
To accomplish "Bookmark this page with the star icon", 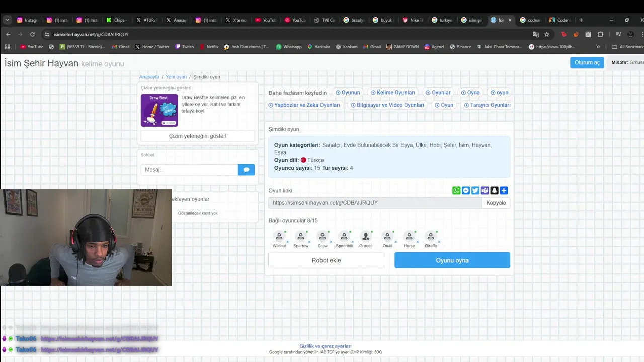I will click(547, 34).
